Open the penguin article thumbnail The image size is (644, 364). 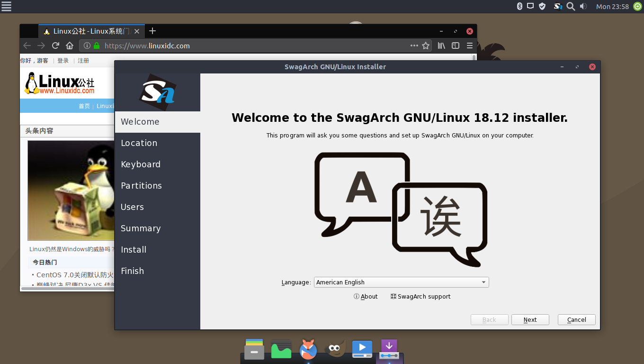71,191
